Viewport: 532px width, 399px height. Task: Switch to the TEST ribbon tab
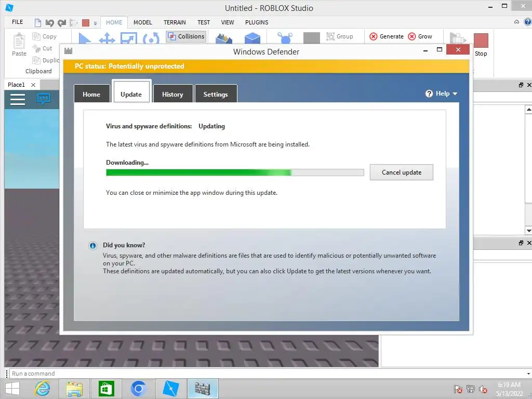coord(204,22)
